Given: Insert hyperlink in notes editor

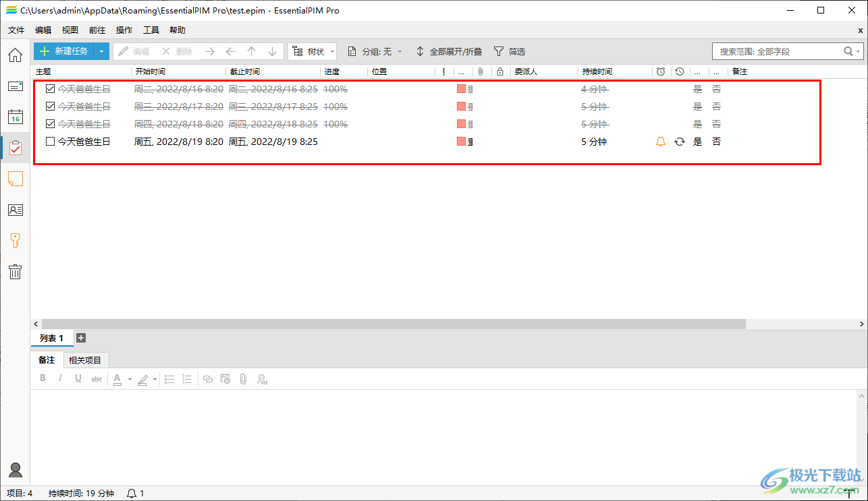Looking at the screenshot, I should [208, 379].
